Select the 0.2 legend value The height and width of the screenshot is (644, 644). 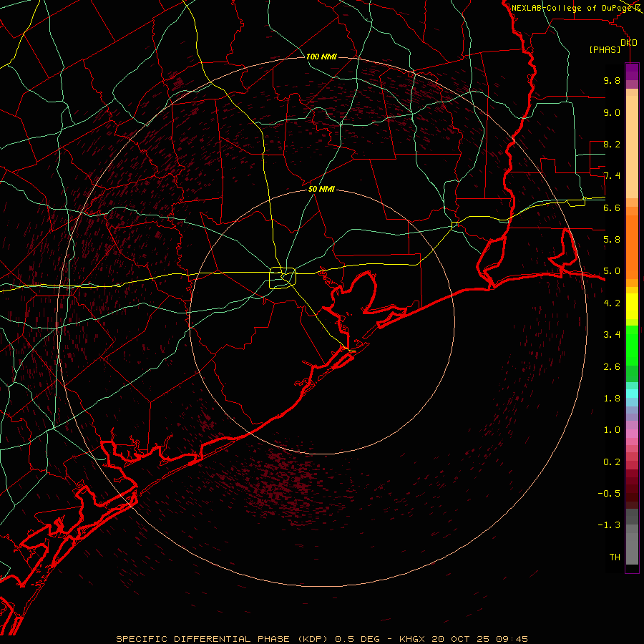coord(612,462)
